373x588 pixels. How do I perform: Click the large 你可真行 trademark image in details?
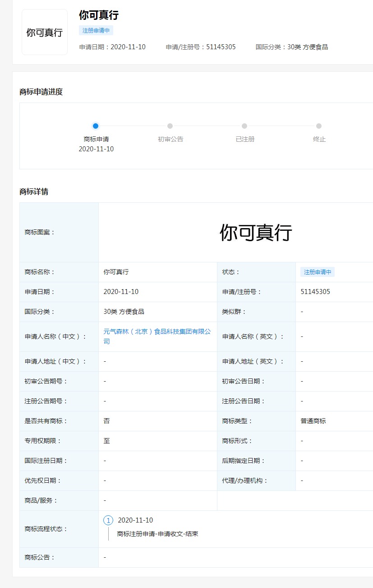click(256, 233)
